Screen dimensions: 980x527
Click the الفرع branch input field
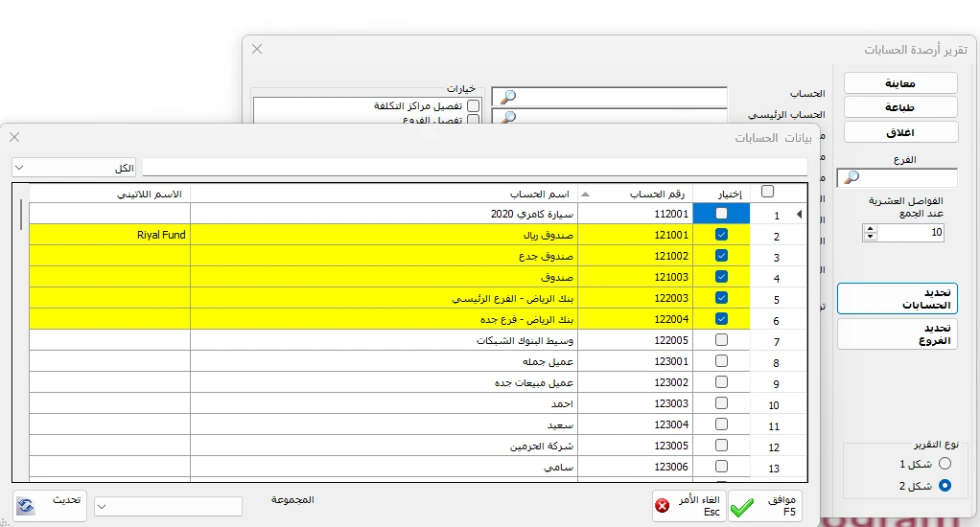(x=897, y=178)
